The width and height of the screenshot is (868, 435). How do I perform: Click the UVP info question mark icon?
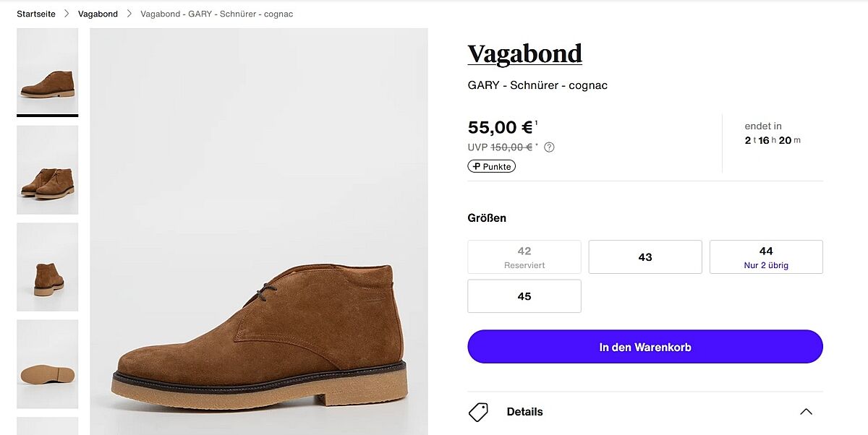coord(549,147)
